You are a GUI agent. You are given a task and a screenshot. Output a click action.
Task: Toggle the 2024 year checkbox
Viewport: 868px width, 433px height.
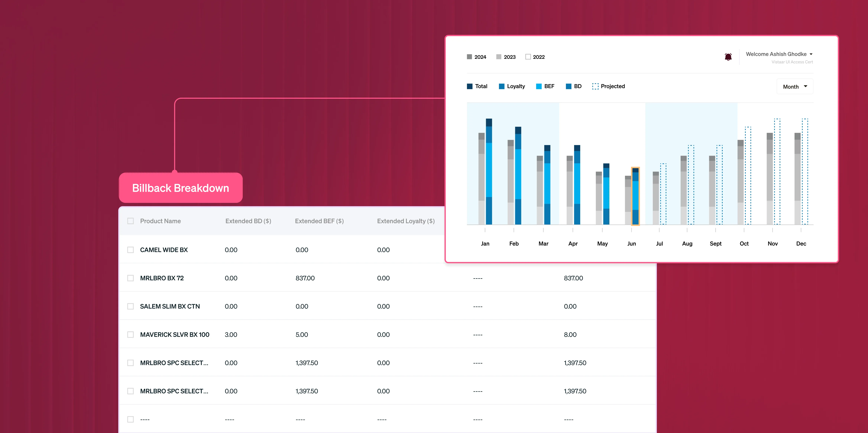469,57
